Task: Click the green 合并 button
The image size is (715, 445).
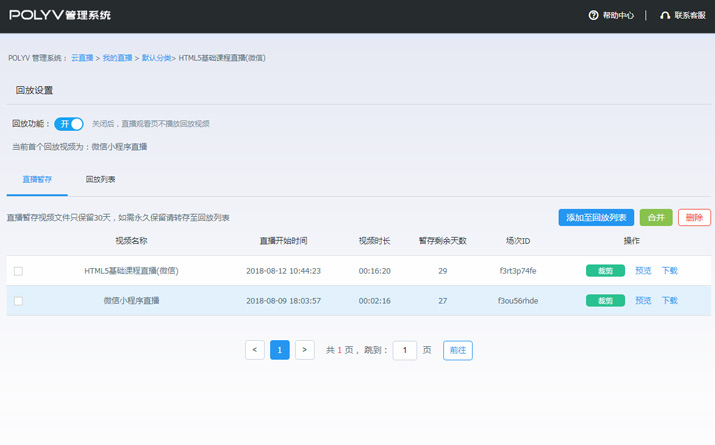Action: [656, 218]
